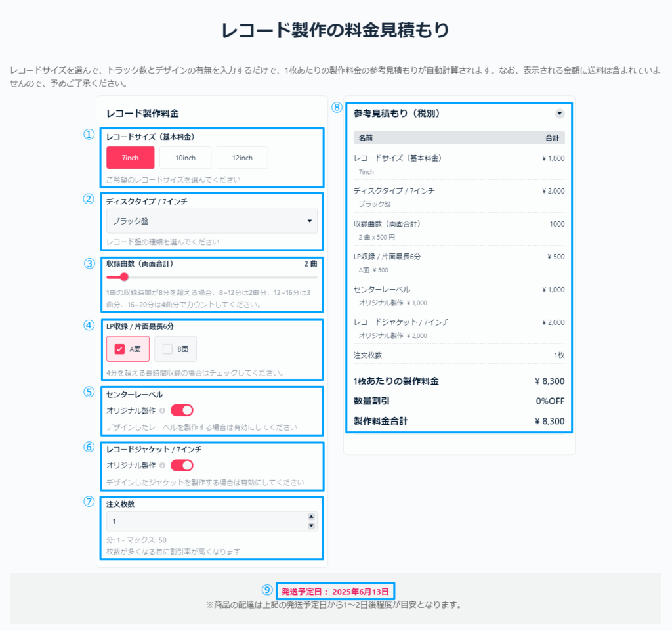Disable the センターレーベル オリジナル製作 toggle
The image size is (672, 631).
(x=182, y=410)
